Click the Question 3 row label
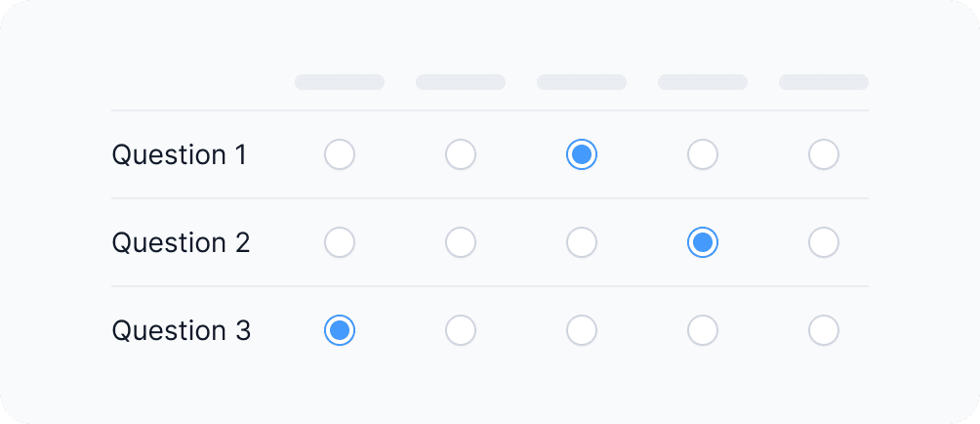The image size is (980, 424). 182,330
